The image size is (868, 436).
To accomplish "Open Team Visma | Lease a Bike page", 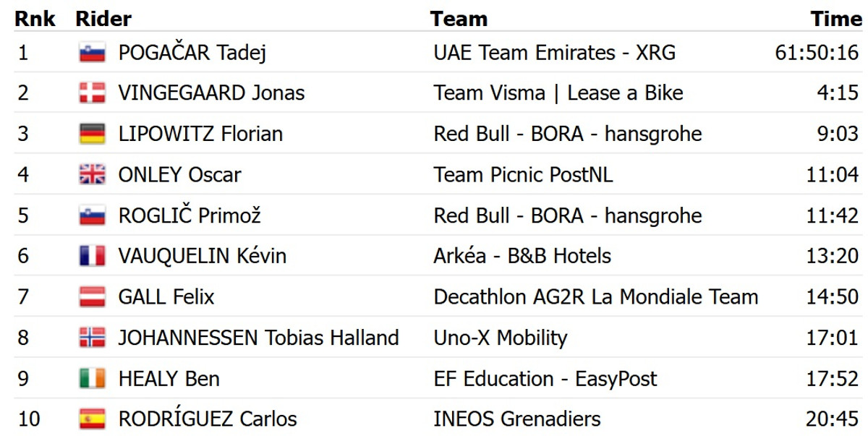I will pos(558,93).
